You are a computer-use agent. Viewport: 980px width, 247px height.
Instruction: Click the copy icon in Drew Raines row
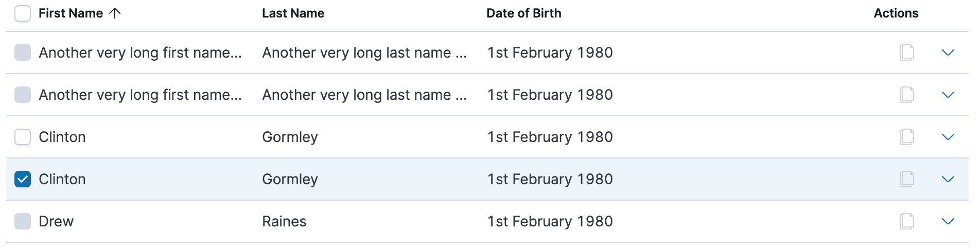click(x=906, y=221)
